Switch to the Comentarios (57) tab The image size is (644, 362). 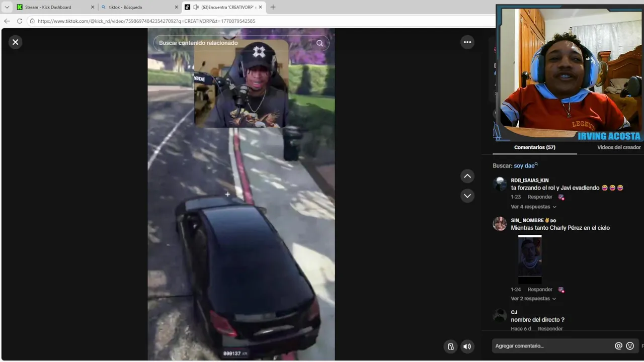(535, 147)
